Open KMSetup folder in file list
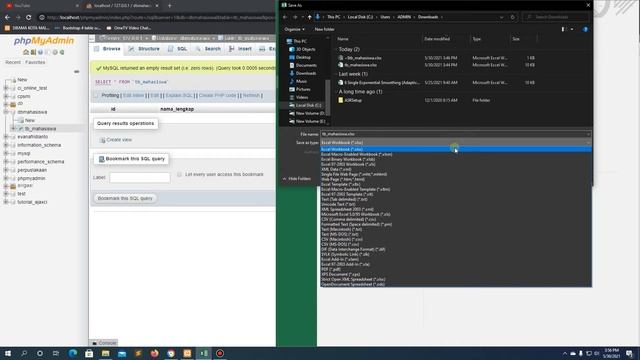The height and width of the screenshot is (360, 640). tap(353, 100)
